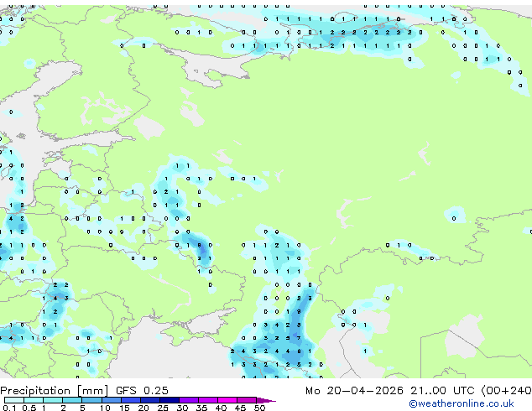Open the weatheronline.co.uk copyright link
The image size is (532, 411).
tap(462, 403)
